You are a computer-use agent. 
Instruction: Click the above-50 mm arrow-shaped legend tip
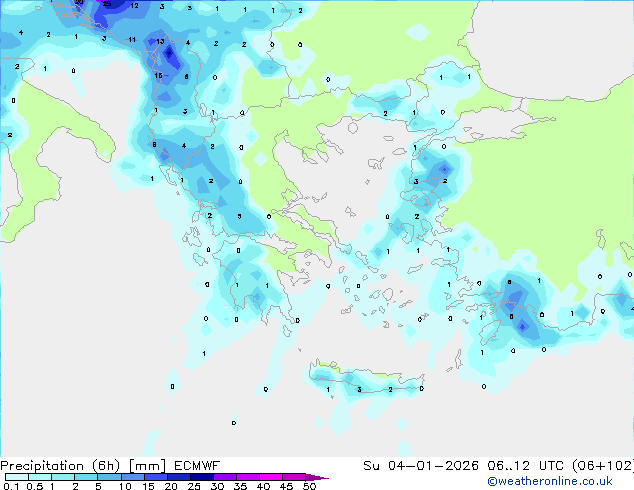(x=317, y=477)
